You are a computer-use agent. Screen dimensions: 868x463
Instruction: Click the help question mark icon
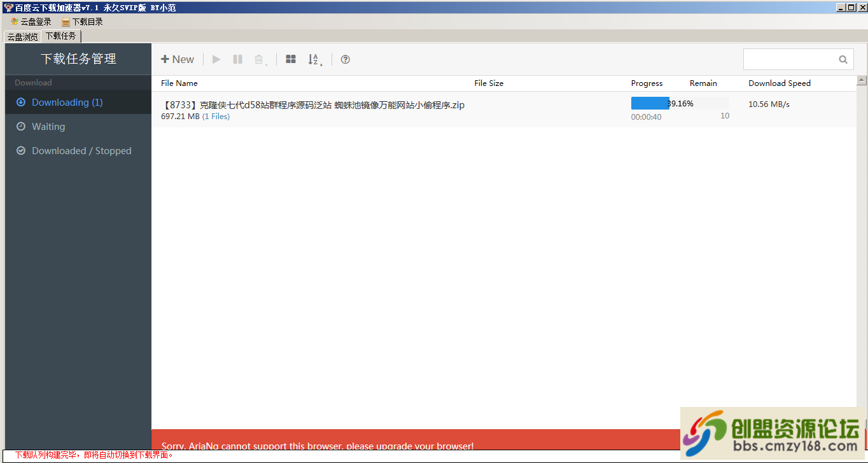click(x=345, y=59)
